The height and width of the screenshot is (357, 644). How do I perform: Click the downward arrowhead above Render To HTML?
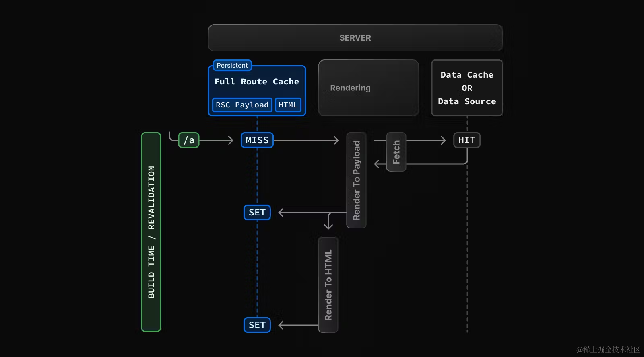pos(328,226)
